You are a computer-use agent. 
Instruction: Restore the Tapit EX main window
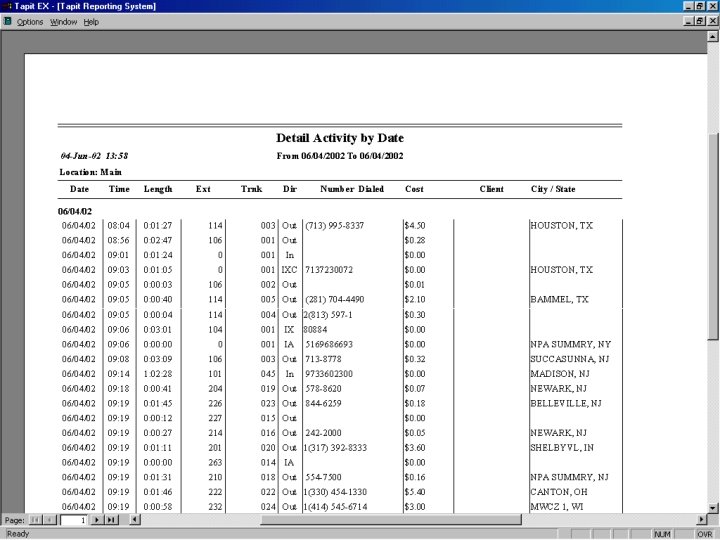click(x=700, y=6)
